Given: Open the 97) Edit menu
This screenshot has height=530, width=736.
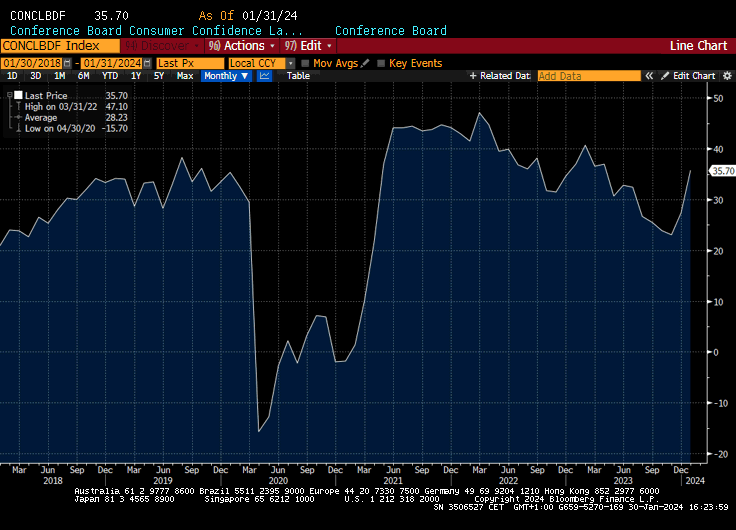Looking at the screenshot, I should [x=308, y=46].
